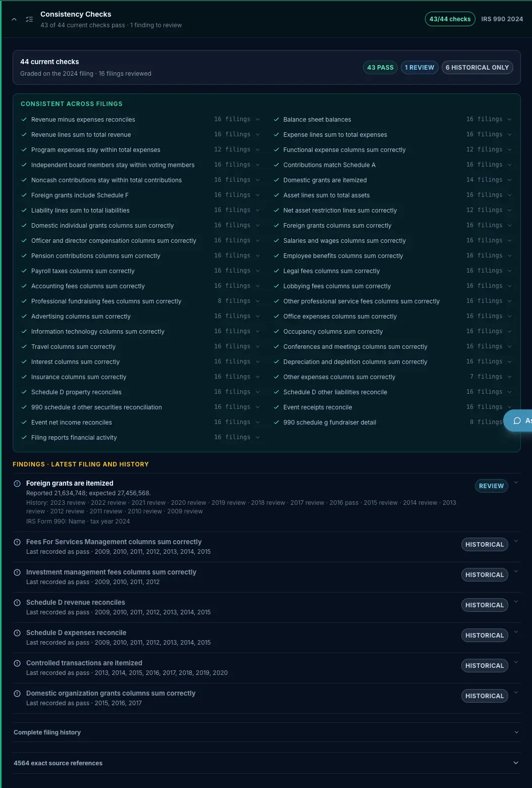Expand Professional fundraising fees columns chevron
Screen dimensions: 532x788
coord(257,301)
